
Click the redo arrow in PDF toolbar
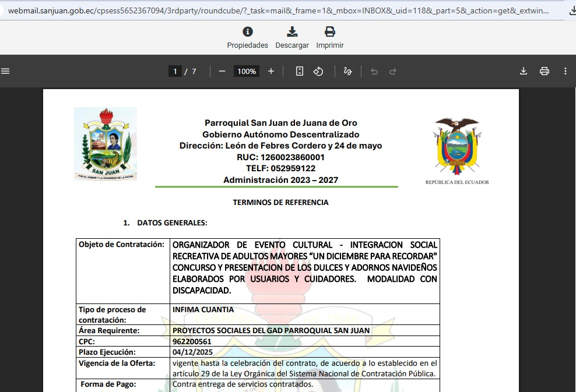393,71
